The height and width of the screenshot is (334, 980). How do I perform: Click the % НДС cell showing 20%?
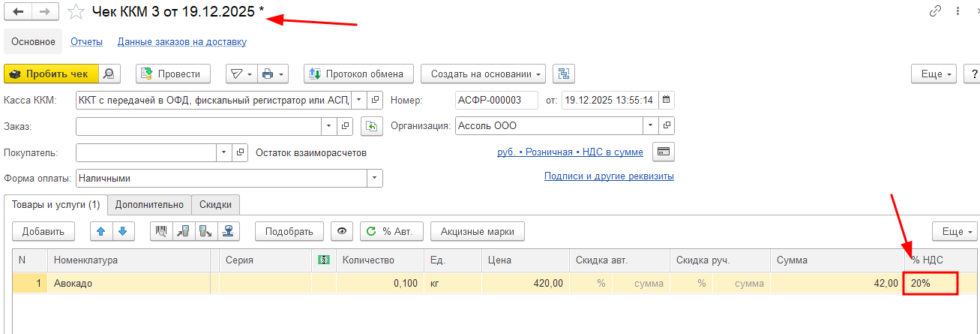[931, 283]
